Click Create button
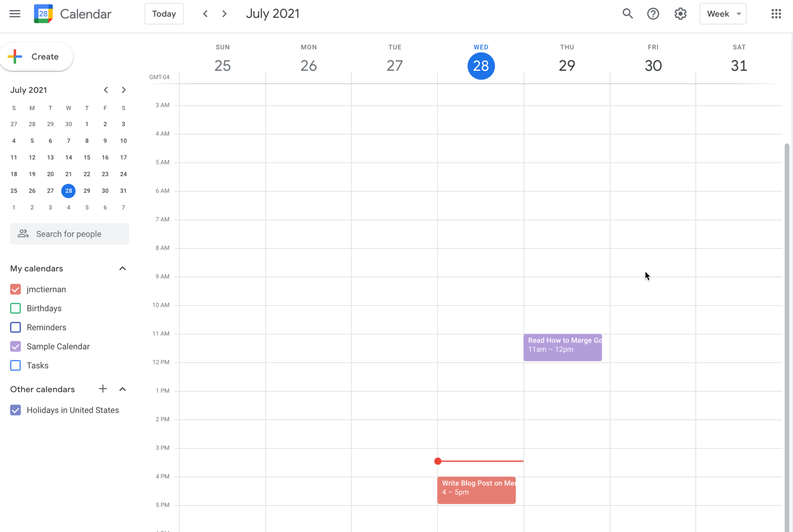 click(36, 57)
